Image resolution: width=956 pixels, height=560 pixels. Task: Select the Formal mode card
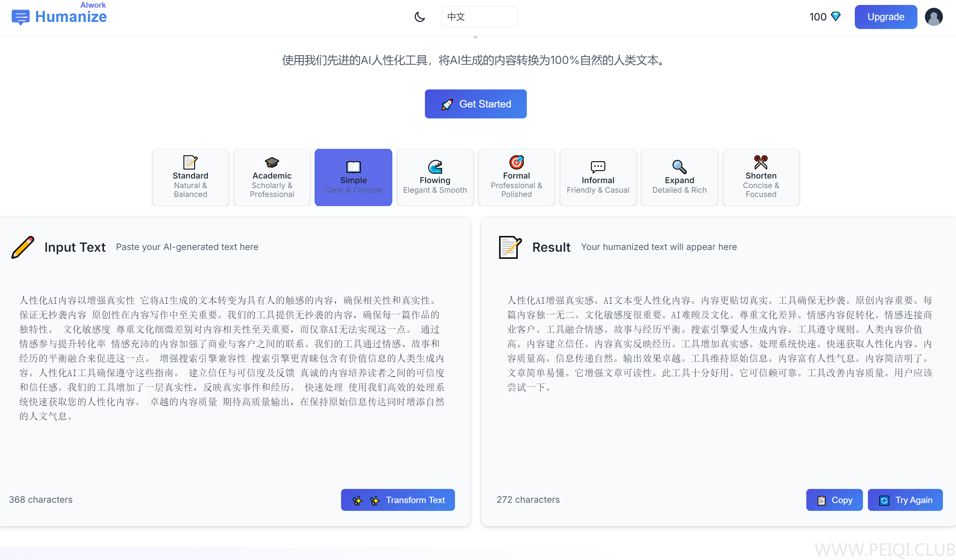[x=516, y=177]
